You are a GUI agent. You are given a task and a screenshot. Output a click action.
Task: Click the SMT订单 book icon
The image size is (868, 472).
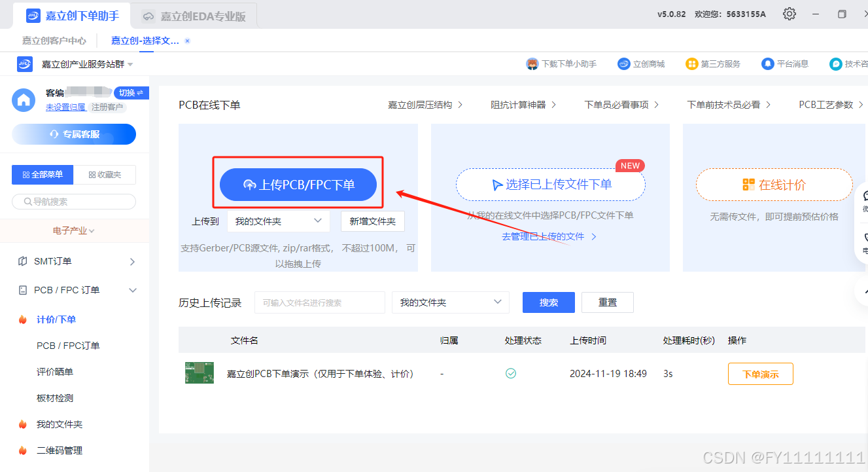click(x=23, y=261)
